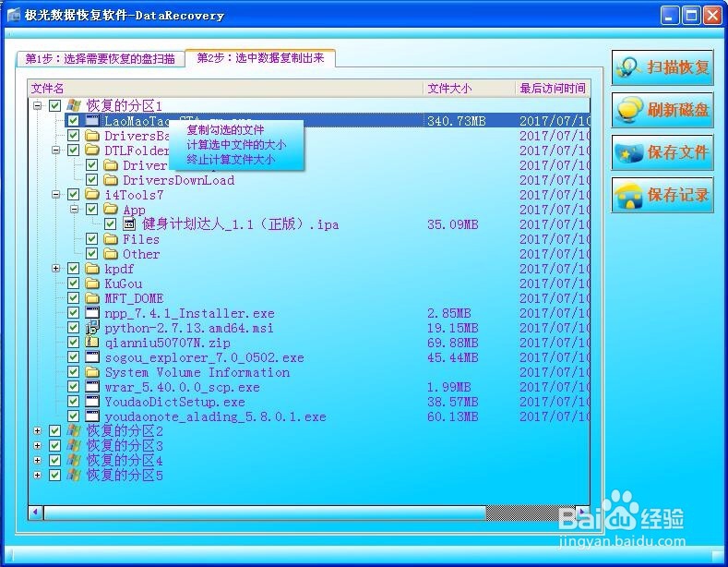The image size is (728, 567).
Task: Collapse the DTLFolder tree node
Action: click(56, 151)
